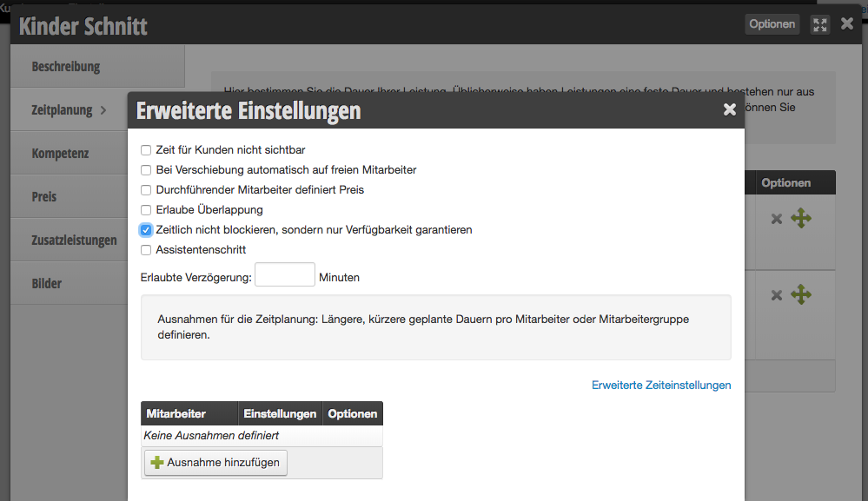The height and width of the screenshot is (501, 868).
Task: Close the Kinder Schnitt window
Action: [x=847, y=23]
